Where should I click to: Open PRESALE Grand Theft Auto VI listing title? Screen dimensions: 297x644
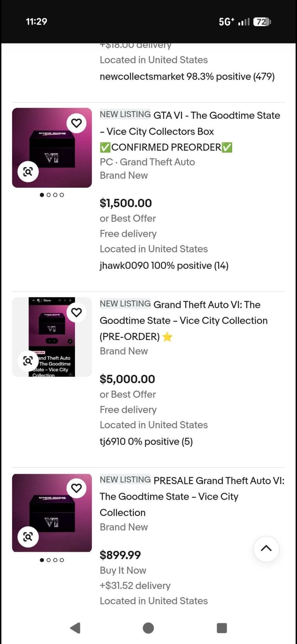192,496
